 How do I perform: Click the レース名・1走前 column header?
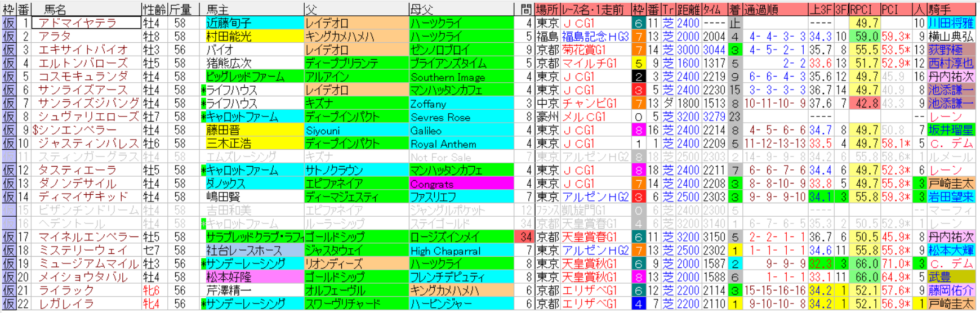[595, 9]
